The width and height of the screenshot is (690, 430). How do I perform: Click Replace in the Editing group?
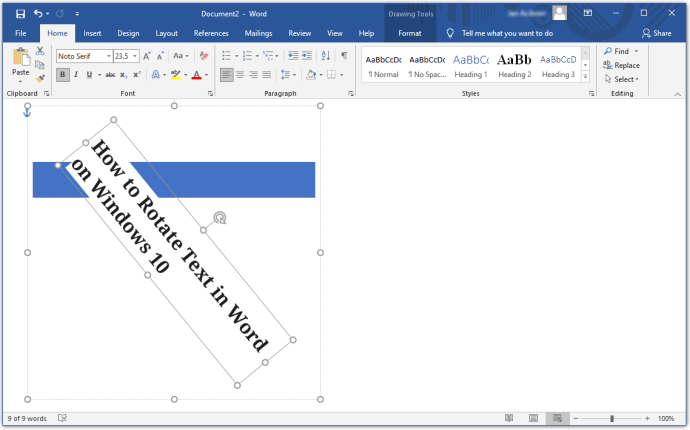pyautogui.click(x=621, y=65)
